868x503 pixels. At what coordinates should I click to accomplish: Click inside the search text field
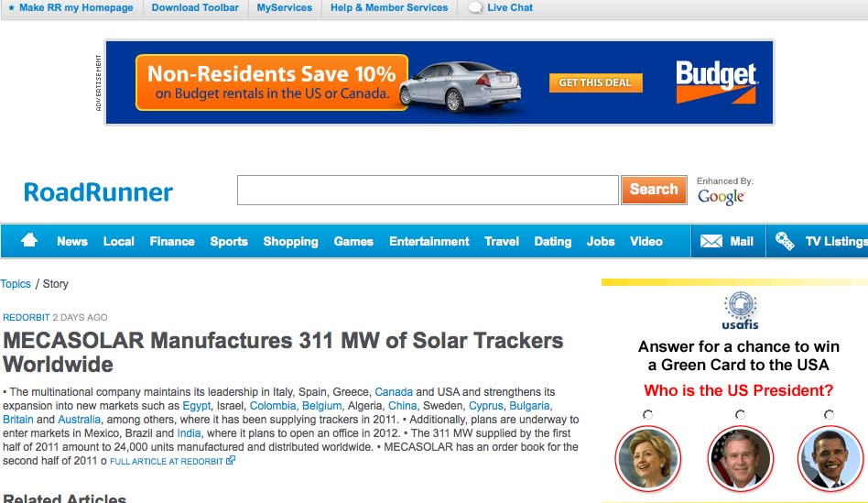tap(428, 190)
